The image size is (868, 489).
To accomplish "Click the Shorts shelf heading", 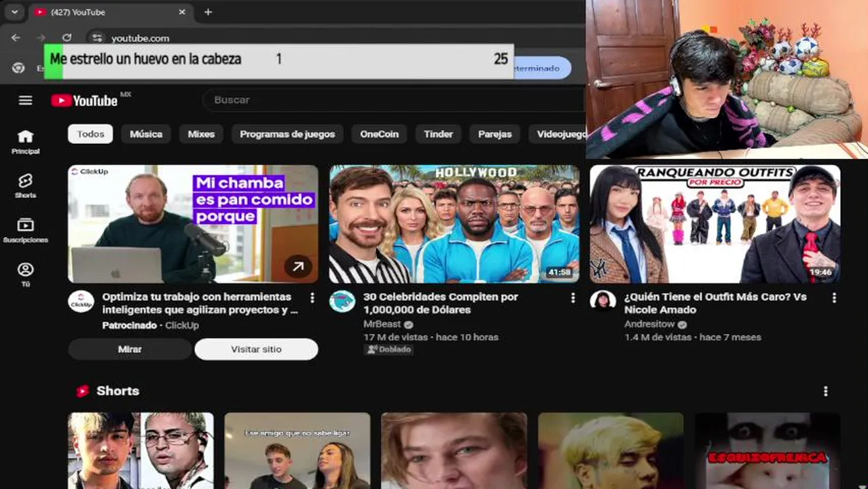I will coord(117,391).
